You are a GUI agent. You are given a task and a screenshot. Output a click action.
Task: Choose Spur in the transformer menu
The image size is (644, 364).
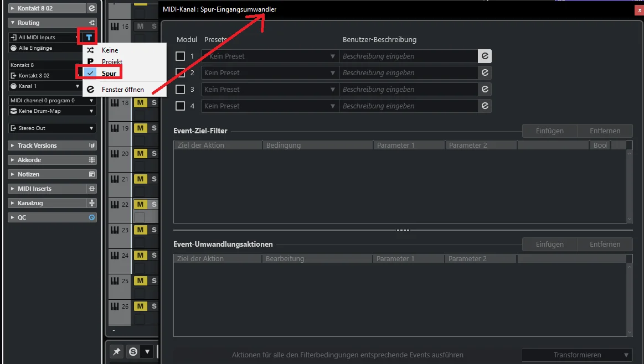click(125, 73)
